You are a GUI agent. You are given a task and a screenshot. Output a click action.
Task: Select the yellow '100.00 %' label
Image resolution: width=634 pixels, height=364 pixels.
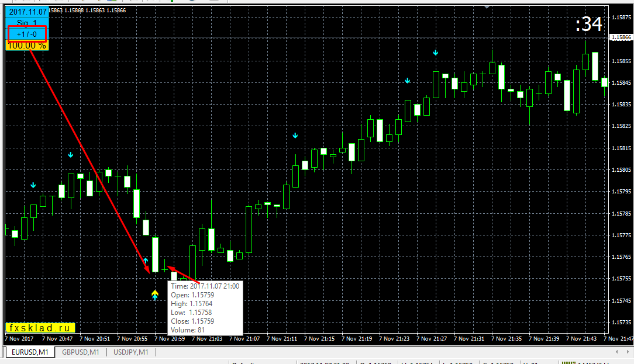(27, 46)
